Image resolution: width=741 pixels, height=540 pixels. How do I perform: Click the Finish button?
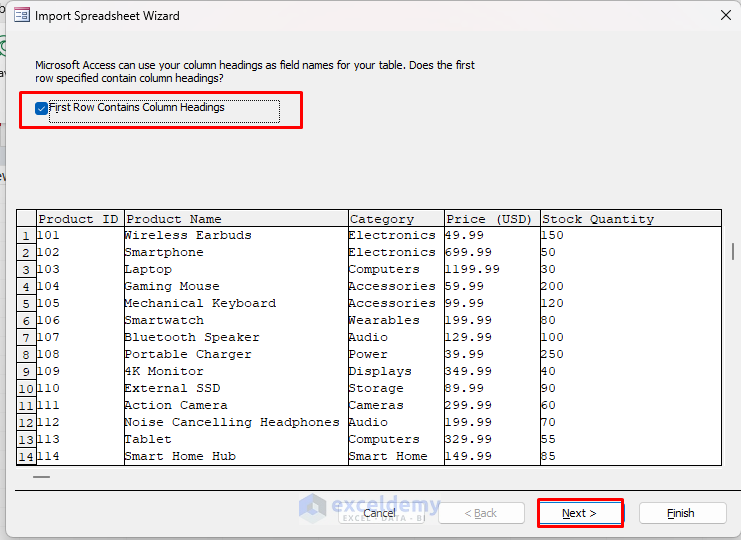coord(682,513)
